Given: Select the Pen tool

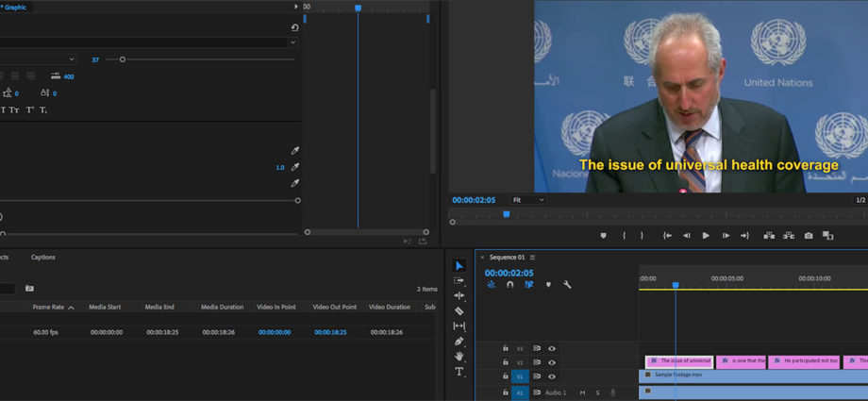Looking at the screenshot, I should (x=459, y=342).
